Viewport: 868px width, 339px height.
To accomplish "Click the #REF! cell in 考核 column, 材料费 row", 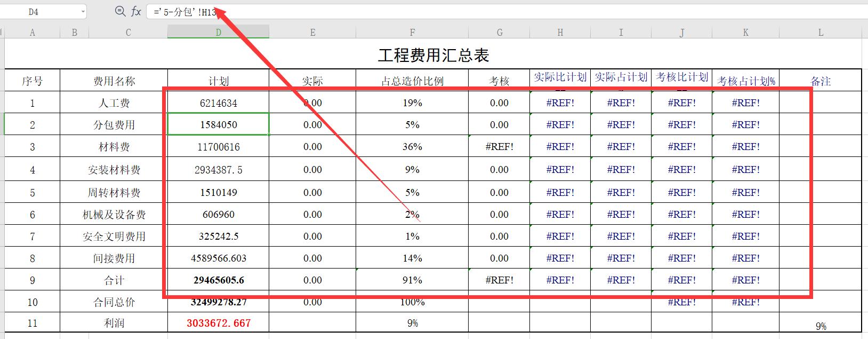I will (x=500, y=146).
